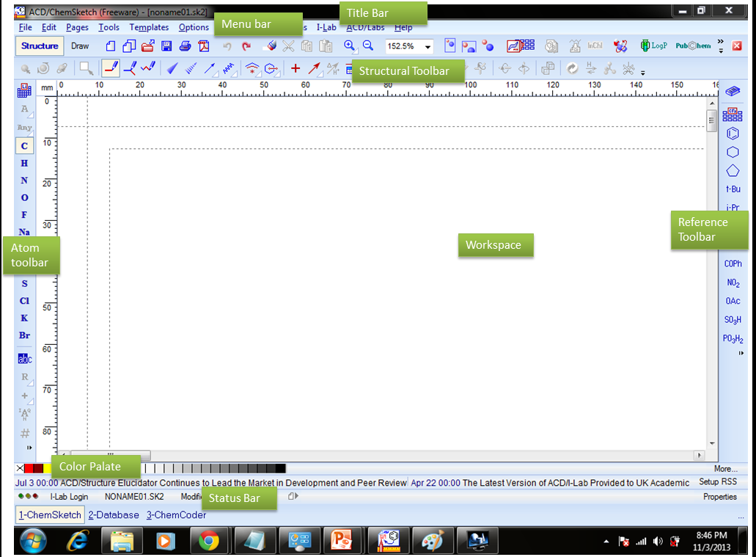Expand status bar page arrow icon
The image size is (756, 557).
[293, 495]
